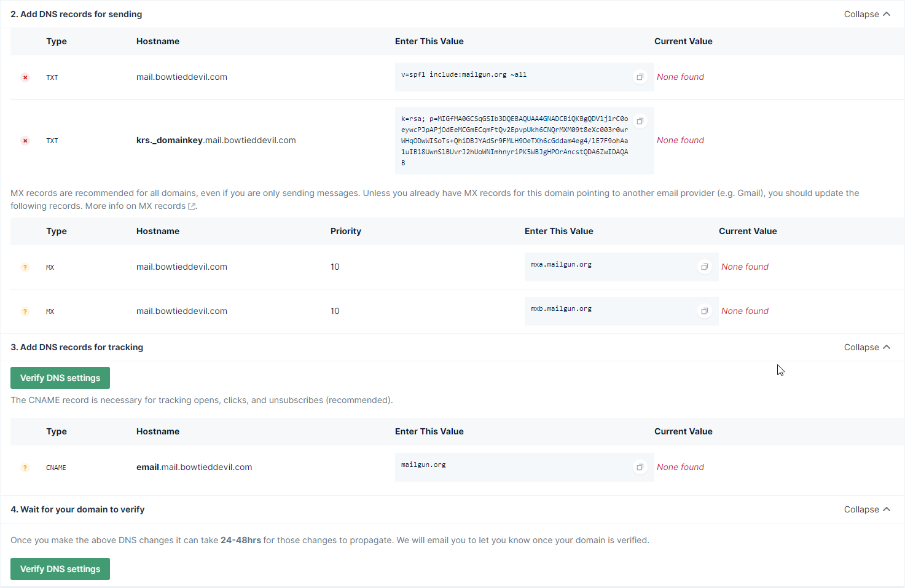Copy the DKIM k=rsa key value
The image size is (905, 588).
coord(640,121)
